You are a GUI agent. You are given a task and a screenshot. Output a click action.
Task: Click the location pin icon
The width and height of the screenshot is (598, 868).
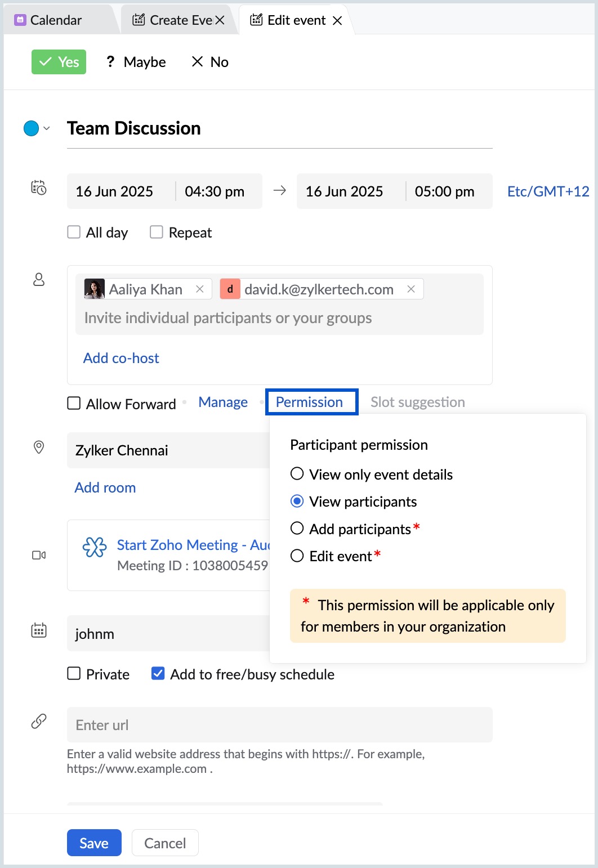pos(39,448)
